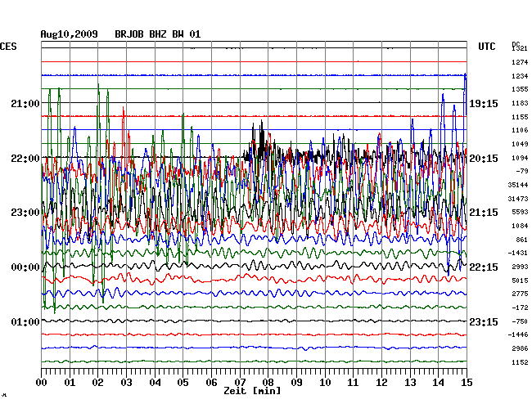This screenshot has height=404, width=532.
Task: Click minute 05 on the time axis
Action: click(x=183, y=383)
